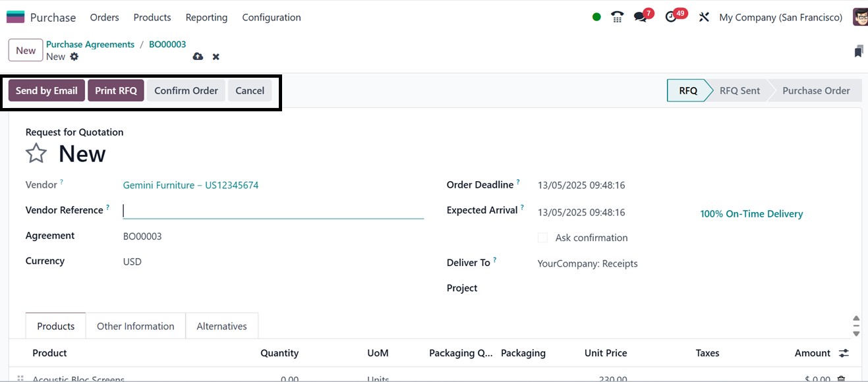Switch to the Other Information tab

[136, 326]
